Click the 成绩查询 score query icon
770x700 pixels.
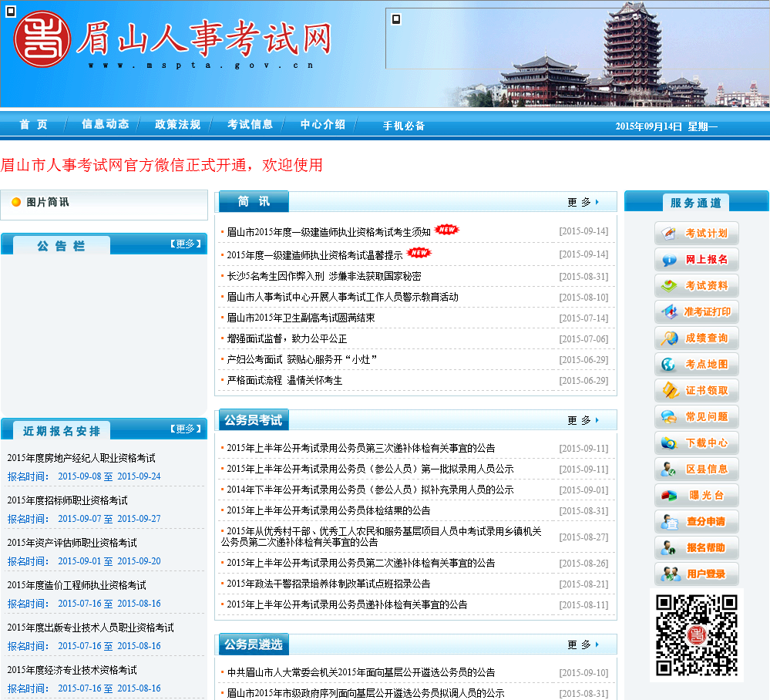coord(696,338)
